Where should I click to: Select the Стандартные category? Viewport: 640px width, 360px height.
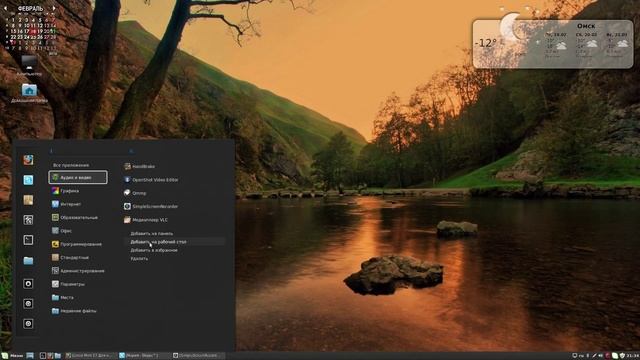71,258
